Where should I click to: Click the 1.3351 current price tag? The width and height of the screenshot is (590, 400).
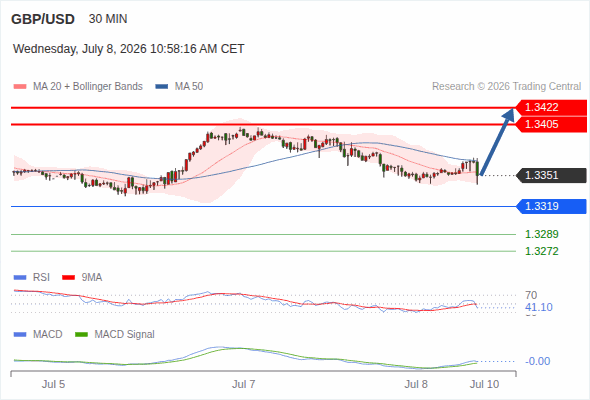[x=551, y=175]
